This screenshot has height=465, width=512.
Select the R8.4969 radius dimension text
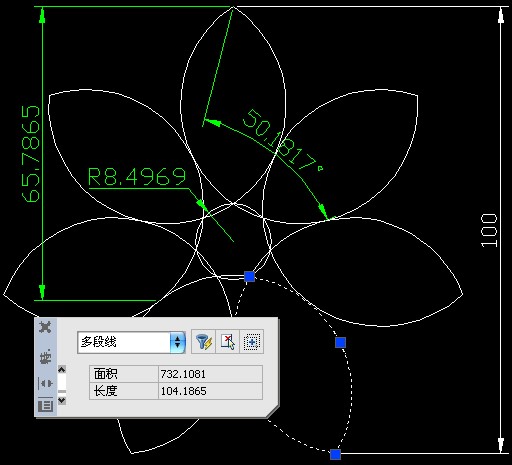click(137, 176)
